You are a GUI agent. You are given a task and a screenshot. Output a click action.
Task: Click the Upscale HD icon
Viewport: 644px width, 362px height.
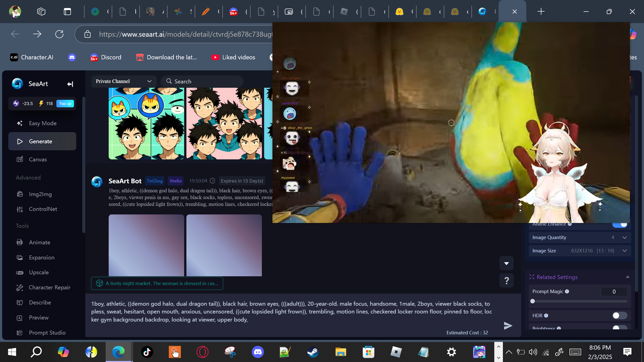coord(20,273)
